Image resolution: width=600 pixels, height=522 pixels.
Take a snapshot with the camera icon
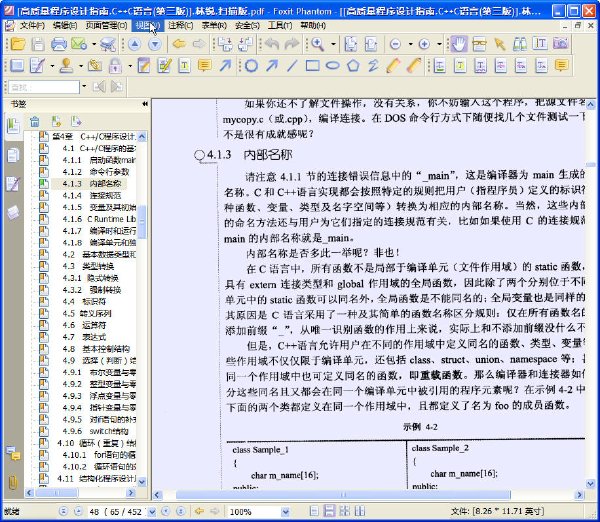coord(560,43)
